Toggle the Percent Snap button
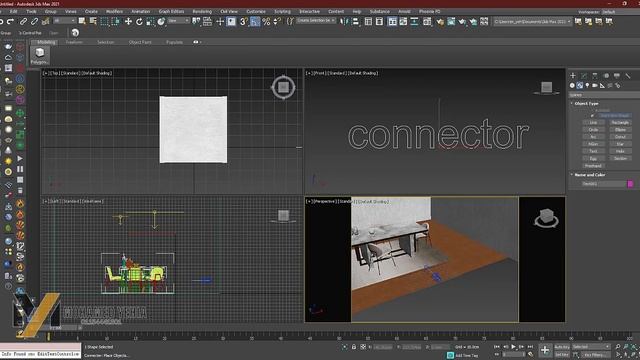 266,21
